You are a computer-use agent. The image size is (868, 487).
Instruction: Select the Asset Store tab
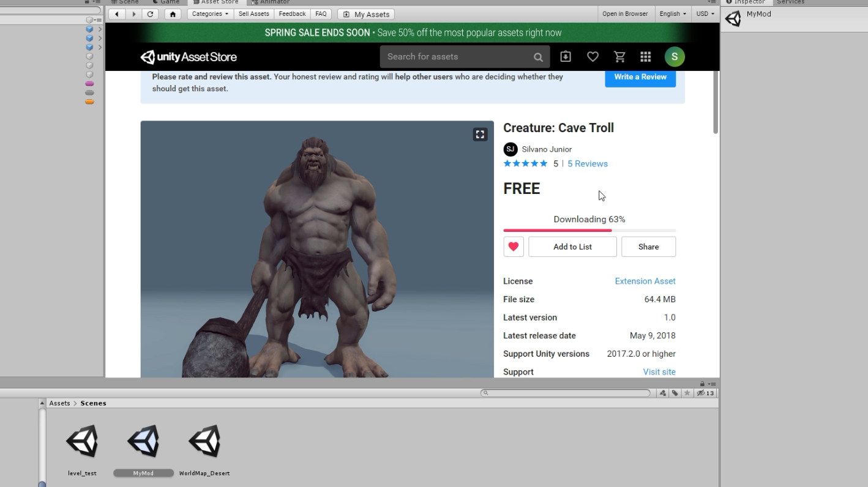(216, 2)
